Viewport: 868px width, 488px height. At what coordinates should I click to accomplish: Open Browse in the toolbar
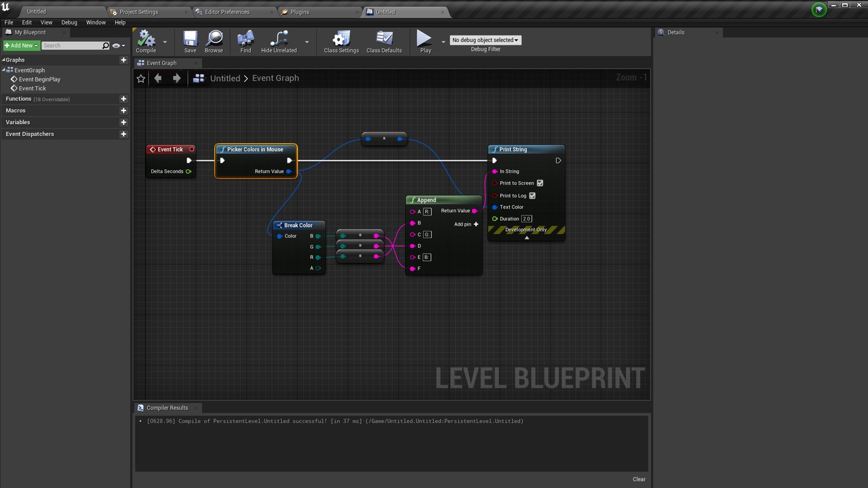pyautogui.click(x=214, y=41)
